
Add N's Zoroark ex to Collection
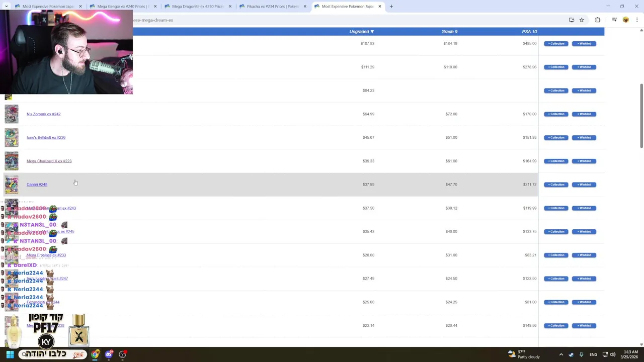coord(556,114)
